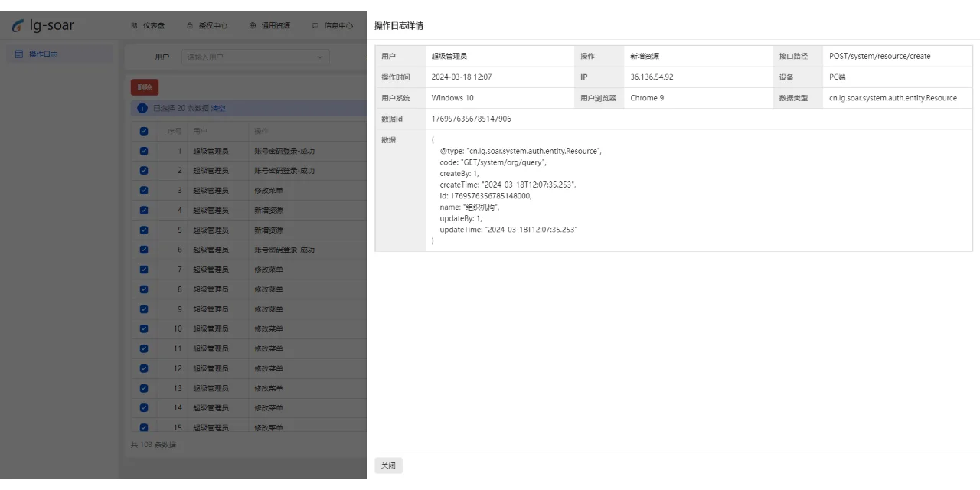980x490 pixels.
Task: Click the 用户浏览器 label in details
Action: coord(598,98)
